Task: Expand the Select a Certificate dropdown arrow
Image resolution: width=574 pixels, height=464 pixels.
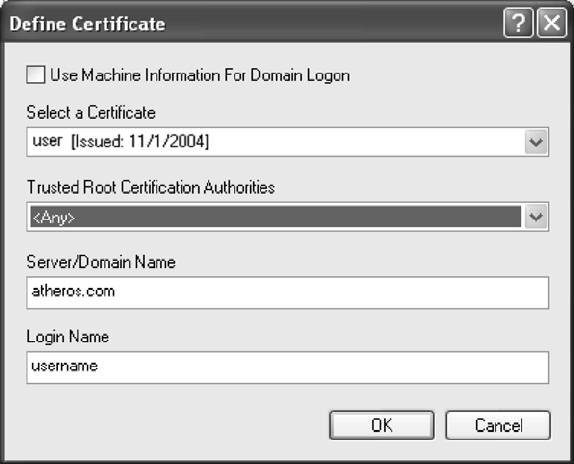Action: 536,142
